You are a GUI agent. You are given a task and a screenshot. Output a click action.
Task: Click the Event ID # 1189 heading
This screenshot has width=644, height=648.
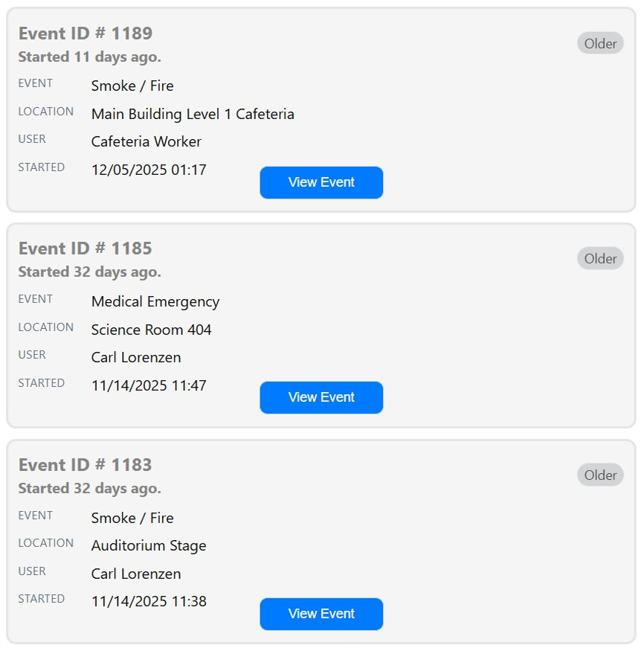(86, 33)
